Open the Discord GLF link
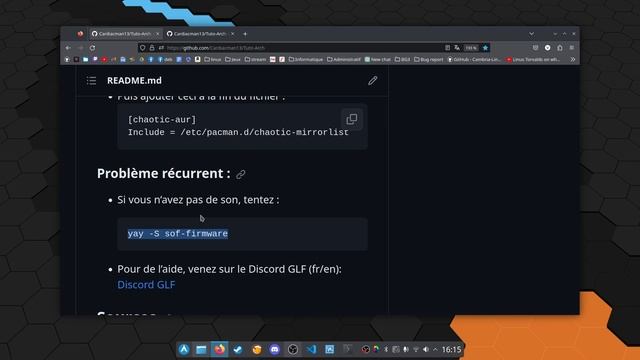The image size is (640, 360). (x=146, y=284)
